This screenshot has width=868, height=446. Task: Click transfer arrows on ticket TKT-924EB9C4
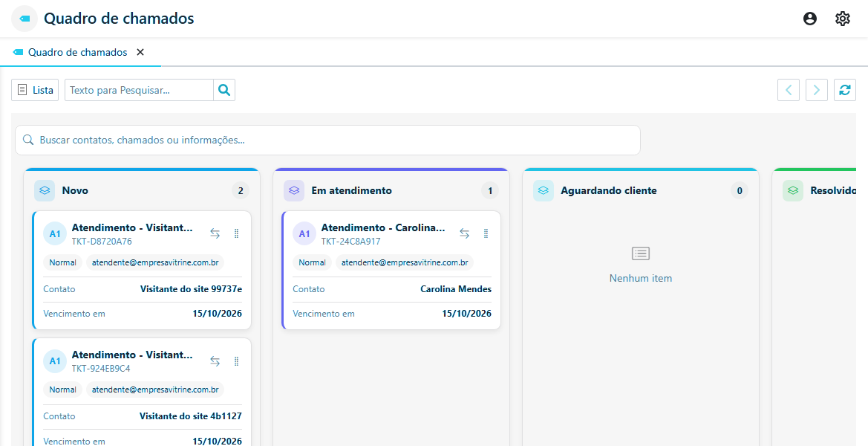[215, 361]
